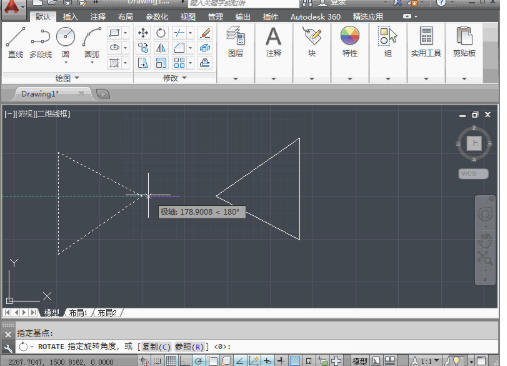Click the Offset tool icon
Viewport: 507px width, 366px height.
205,63
